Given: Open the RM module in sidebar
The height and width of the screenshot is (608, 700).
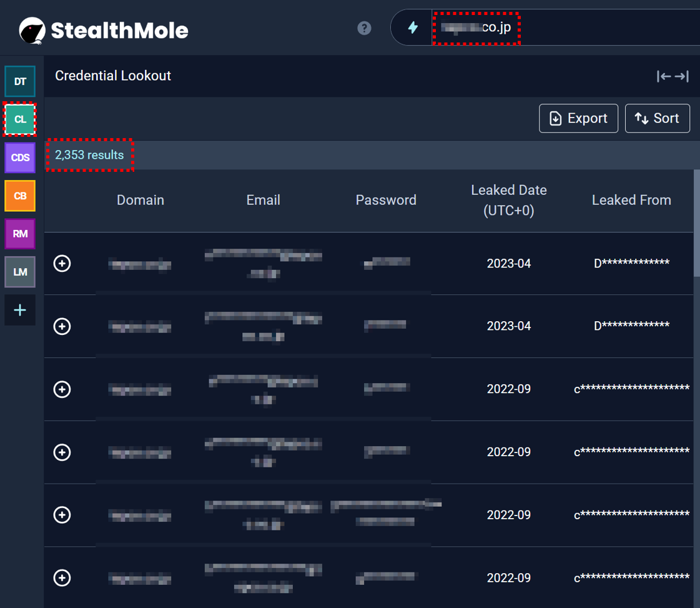Looking at the screenshot, I should 20,234.
